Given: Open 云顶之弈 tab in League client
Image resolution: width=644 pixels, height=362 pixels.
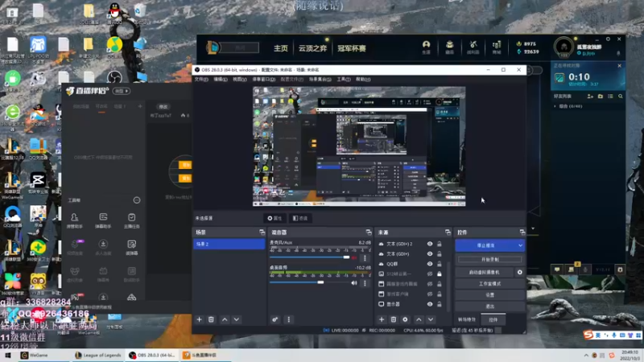Looking at the screenshot, I should (312, 48).
